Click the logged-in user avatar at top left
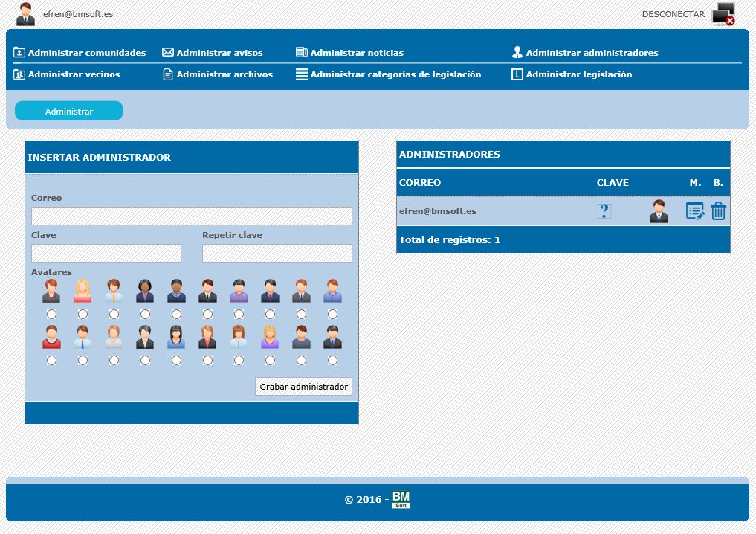 point(26,14)
